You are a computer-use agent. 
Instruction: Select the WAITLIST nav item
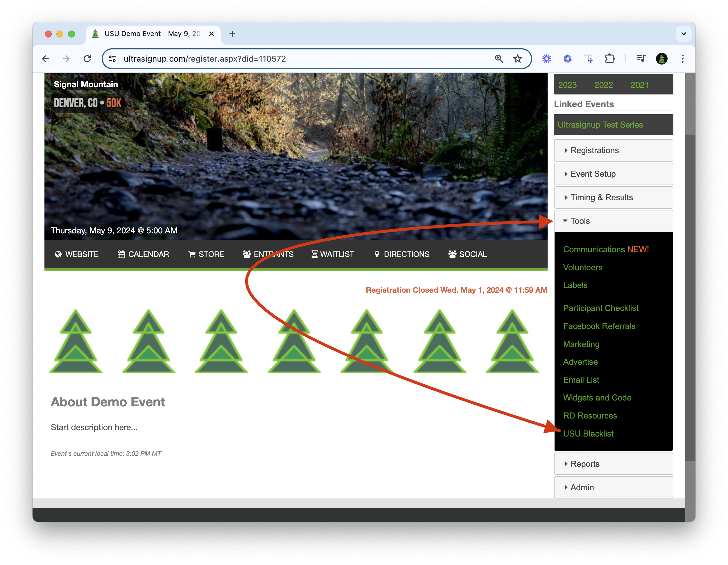333,255
